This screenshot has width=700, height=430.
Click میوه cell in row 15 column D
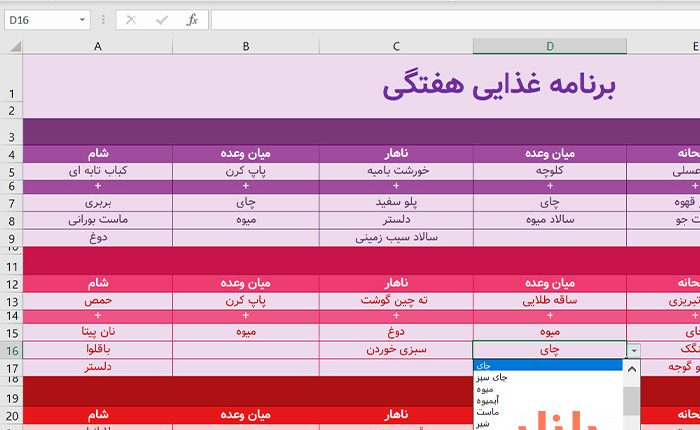pyautogui.click(x=550, y=332)
